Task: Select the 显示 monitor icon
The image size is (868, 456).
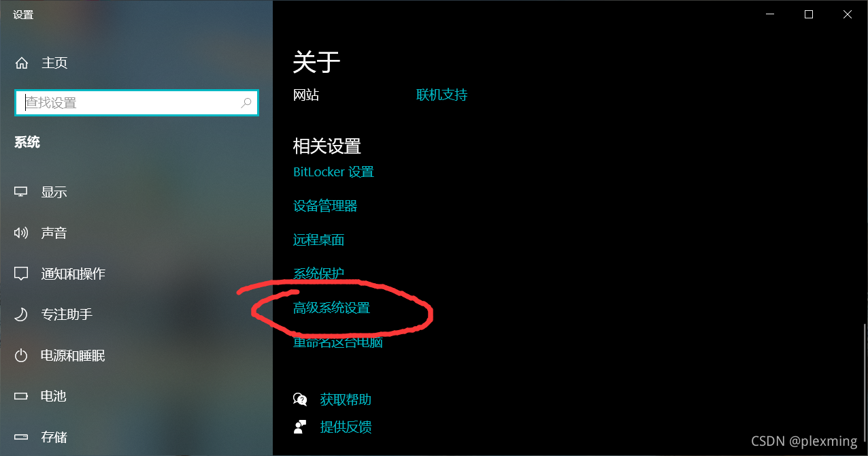Action: [x=21, y=192]
